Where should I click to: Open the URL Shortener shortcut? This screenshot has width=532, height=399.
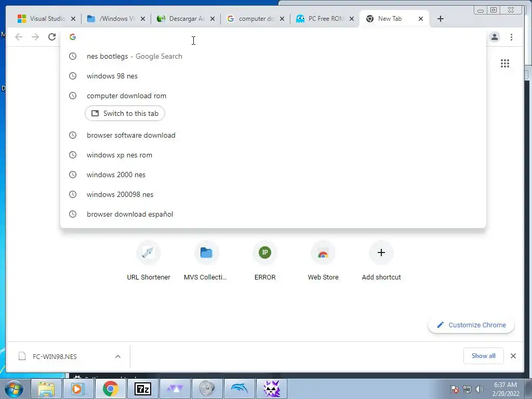(x=149, y=261)
